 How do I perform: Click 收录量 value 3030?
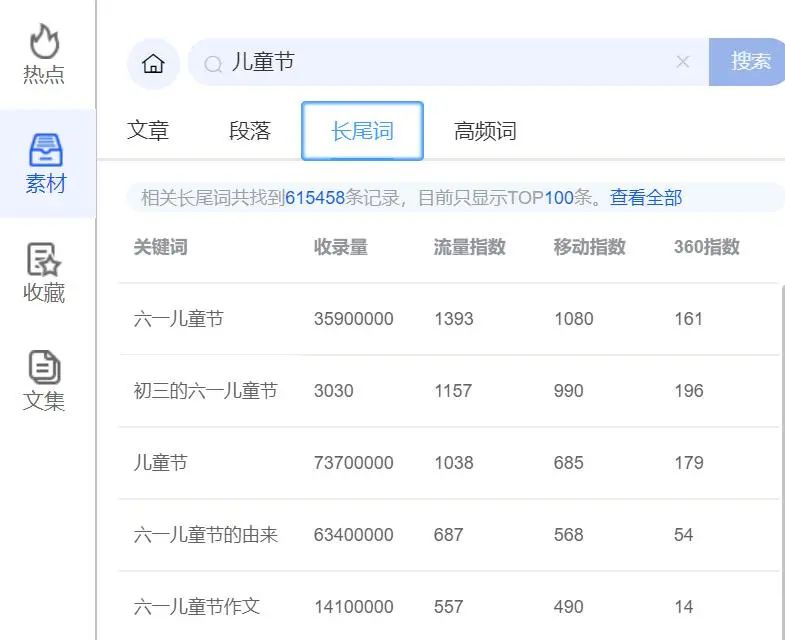click(333, 391)
